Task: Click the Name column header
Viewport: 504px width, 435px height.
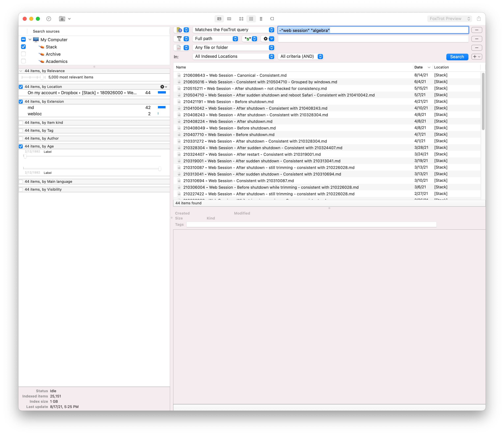Action: click(181, 67)
